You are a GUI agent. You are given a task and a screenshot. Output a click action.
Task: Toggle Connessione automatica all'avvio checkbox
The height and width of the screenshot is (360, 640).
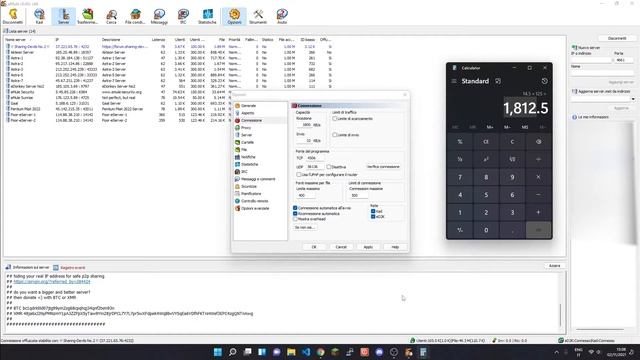[295, 208]
